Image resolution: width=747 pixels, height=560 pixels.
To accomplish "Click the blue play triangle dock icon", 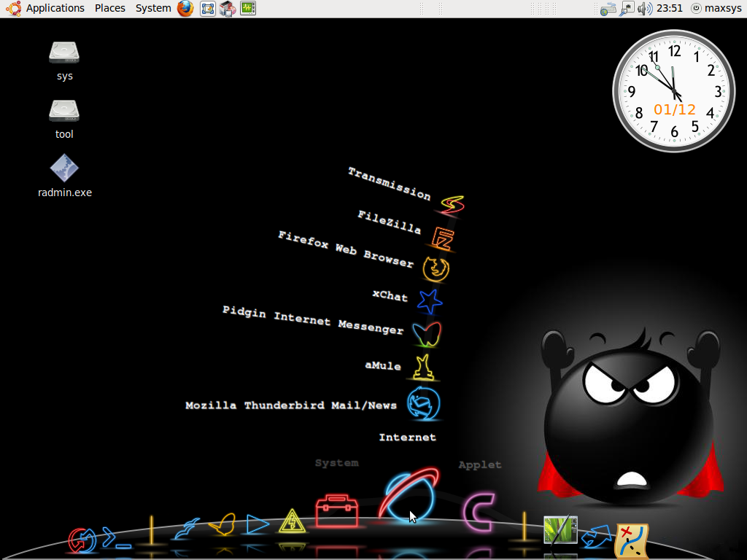I will tap(258, 524).
